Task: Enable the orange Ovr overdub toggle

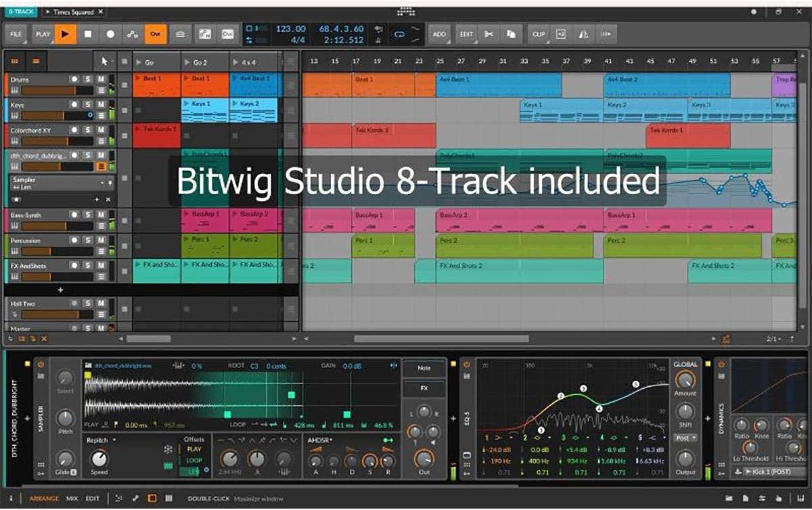Action: click(x=157, y=34)
